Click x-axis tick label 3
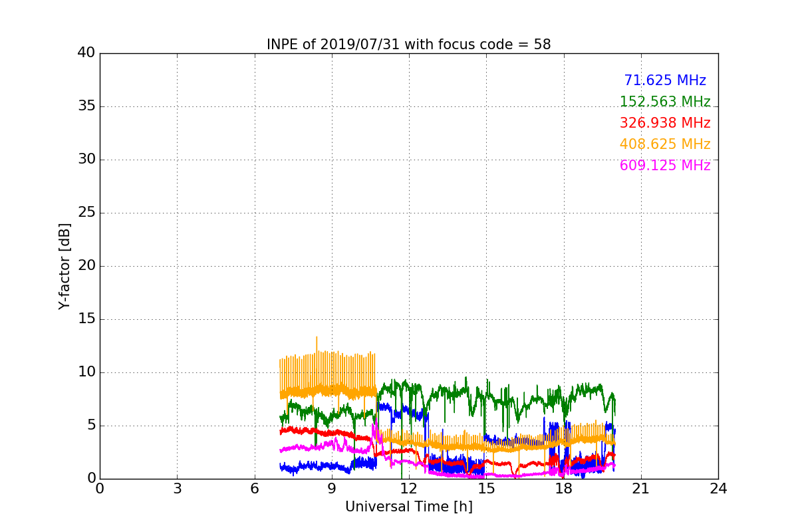The height and width of the screenshot is (532, 798). pyautogui.click(x=177, y=489)
